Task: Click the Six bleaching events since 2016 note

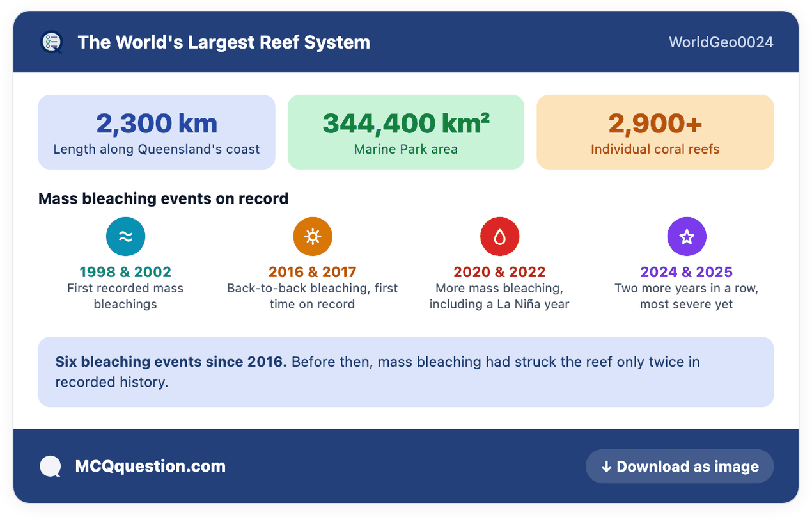Action: pos(406,372)
